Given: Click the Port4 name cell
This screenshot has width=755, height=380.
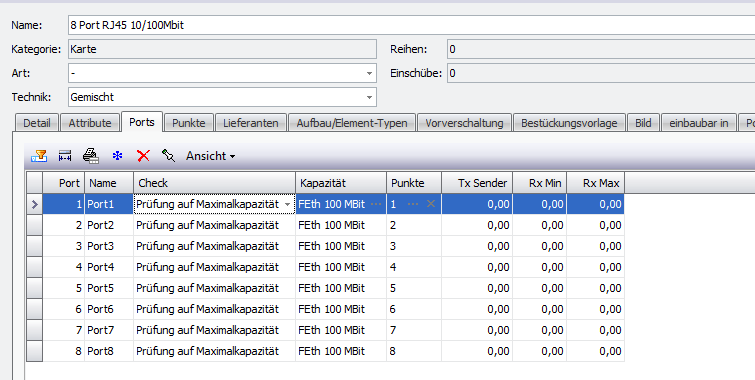Looking at the screenshot, I should tap(109, 267).
